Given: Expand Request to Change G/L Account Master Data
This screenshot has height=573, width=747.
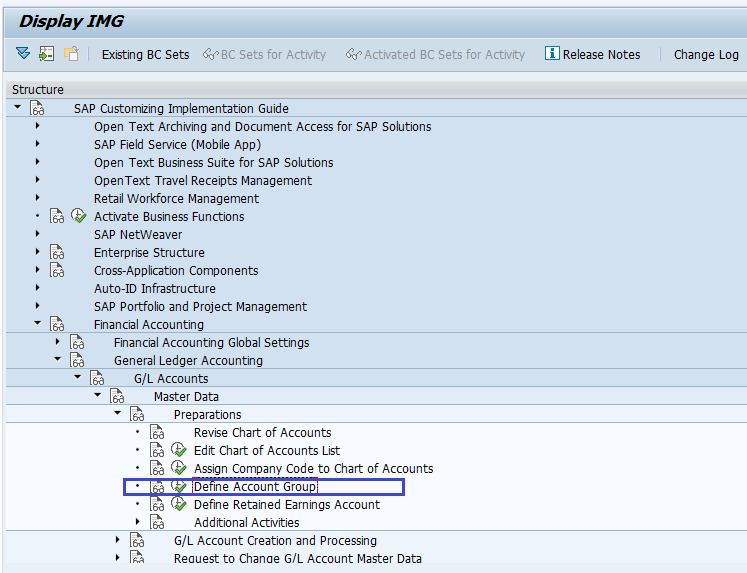Looking at the screenshot, I should [x=118, y=557].
